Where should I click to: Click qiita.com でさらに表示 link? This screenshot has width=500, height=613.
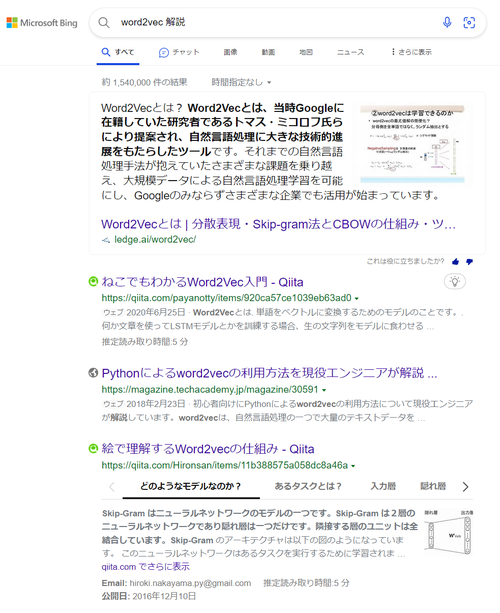pyautogui.click(x=145, y=566)
